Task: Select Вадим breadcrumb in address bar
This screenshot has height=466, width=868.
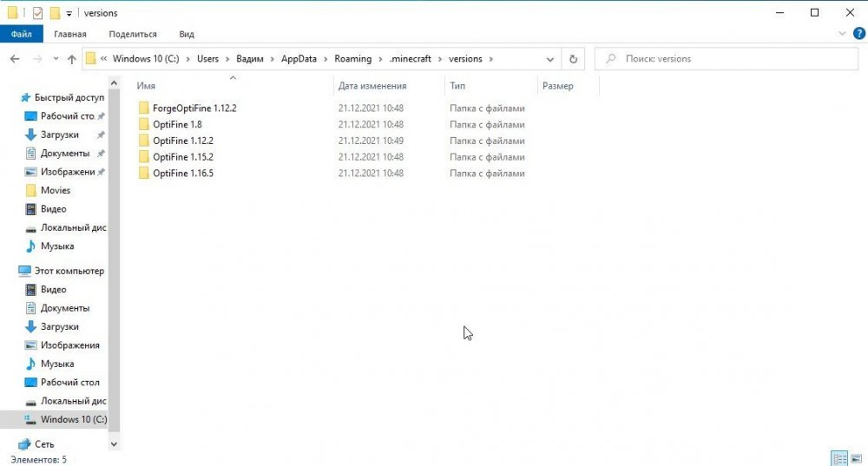Action: pos(250,59)
